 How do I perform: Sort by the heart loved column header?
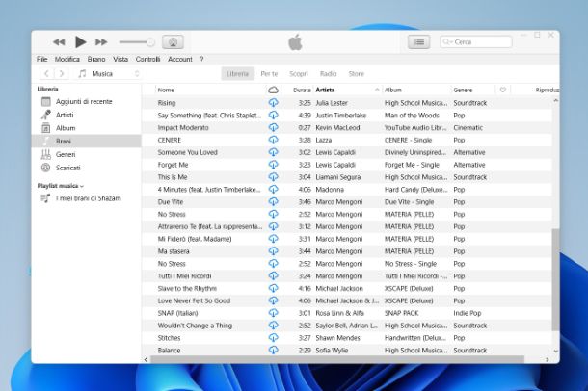[503, 90]
